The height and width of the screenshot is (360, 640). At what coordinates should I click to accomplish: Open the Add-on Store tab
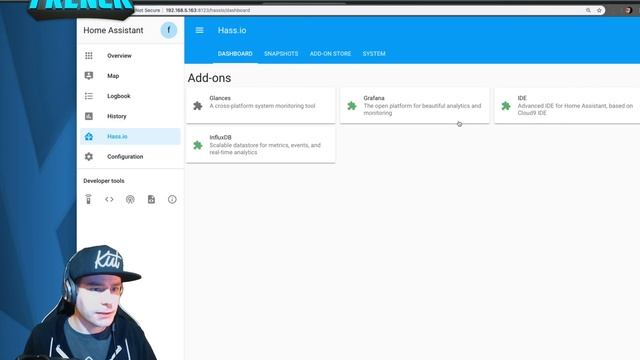tap(330, 53)
